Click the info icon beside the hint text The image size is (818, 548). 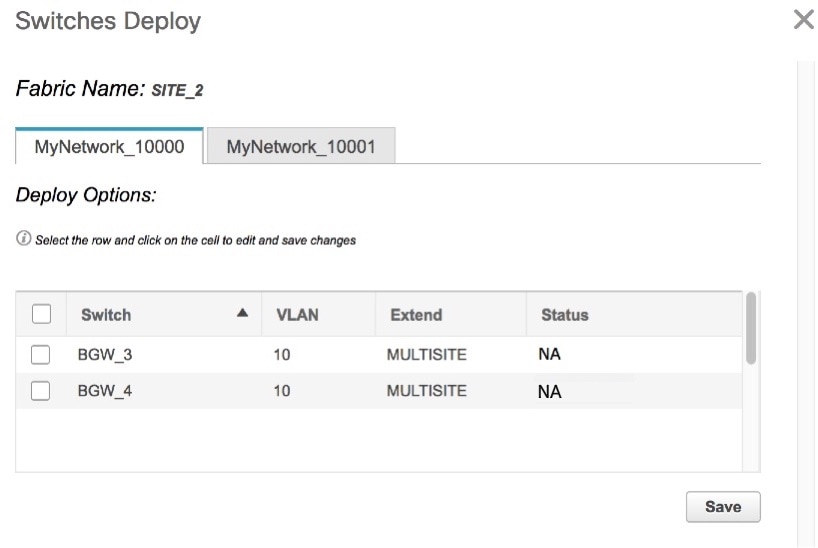click(23, 240)
